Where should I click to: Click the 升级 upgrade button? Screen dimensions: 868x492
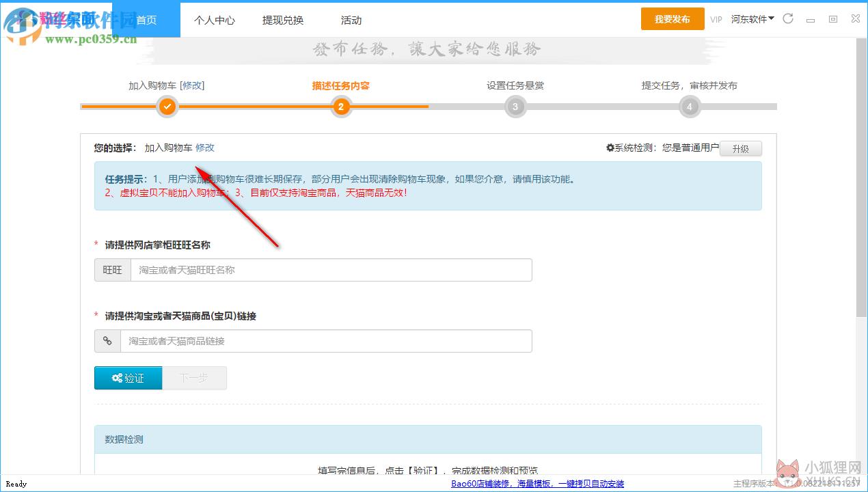click(741, 148)
